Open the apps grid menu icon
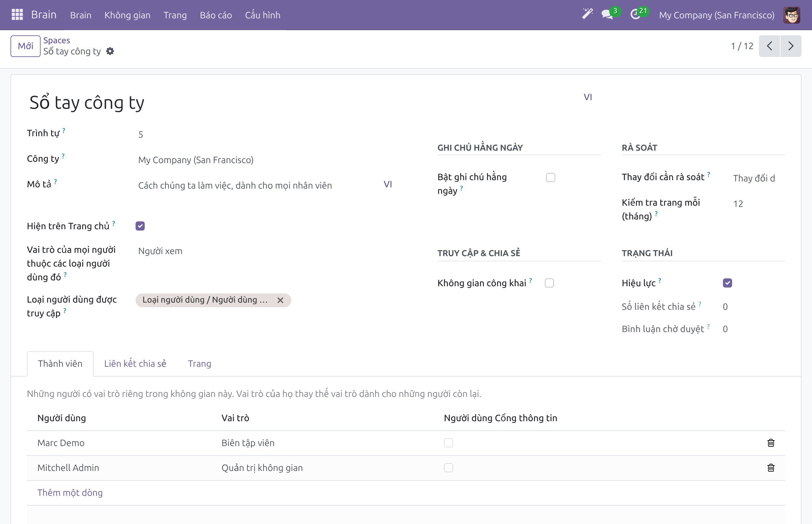812x524 pixels. pos(17,15)
